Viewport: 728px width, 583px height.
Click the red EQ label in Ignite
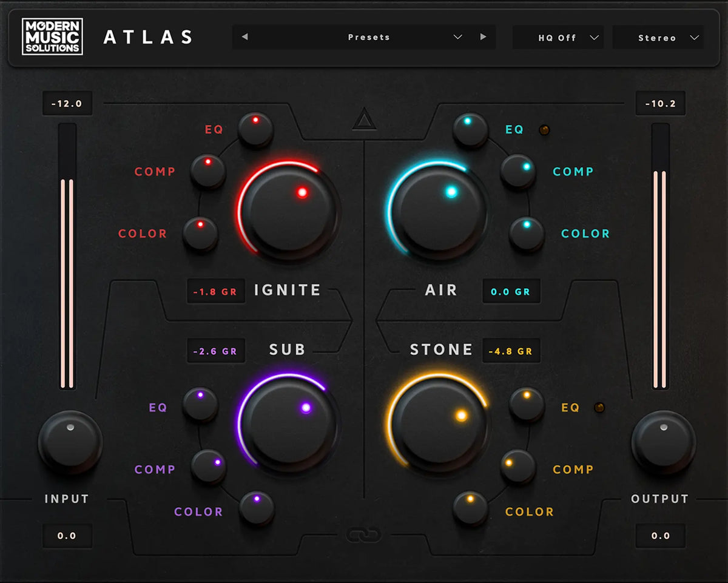214,129
